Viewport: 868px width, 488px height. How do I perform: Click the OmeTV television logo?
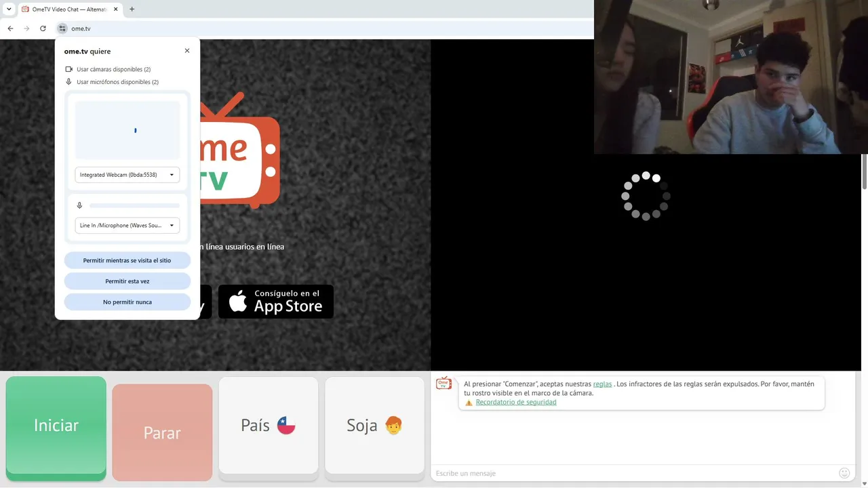[240, 150]
